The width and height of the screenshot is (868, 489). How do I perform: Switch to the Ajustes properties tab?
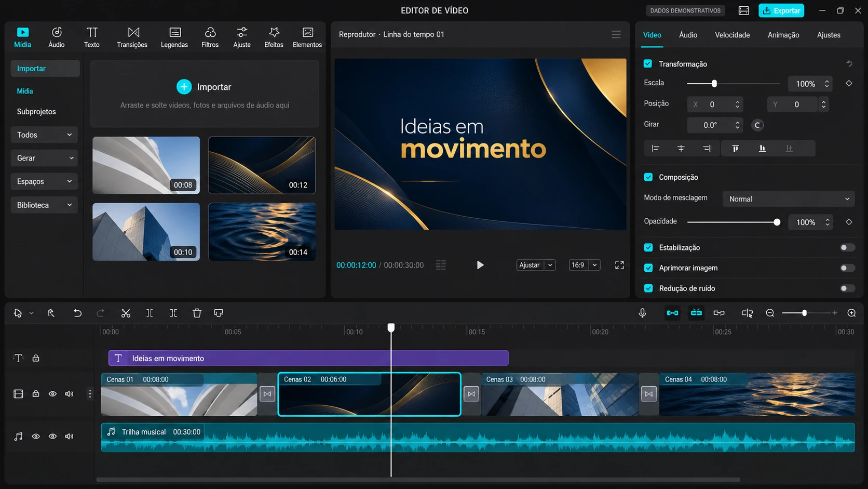[x=829, y=35]
